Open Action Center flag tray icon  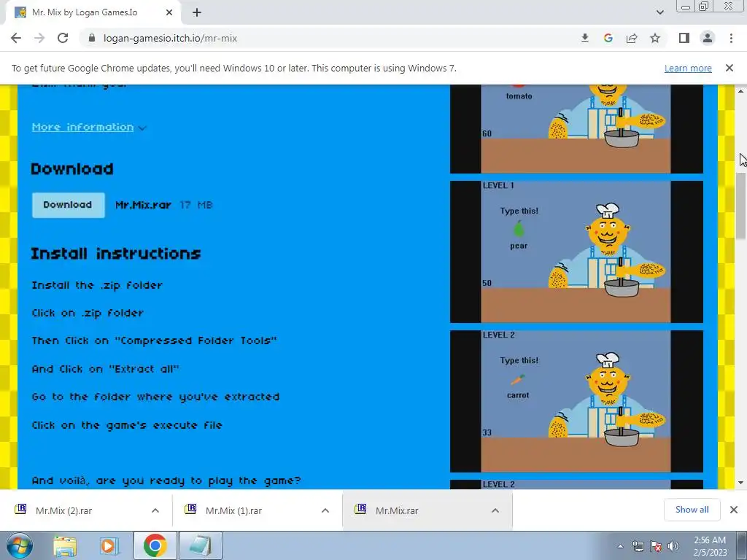pyautogui.click(x=656, y=546)
